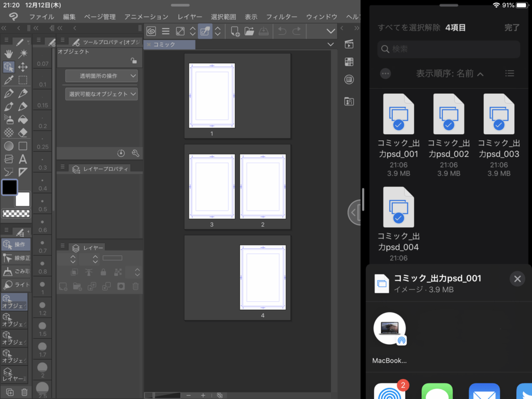Open the フィルター menu
This screenshot has width=532, height=399.
click(282, 17)
